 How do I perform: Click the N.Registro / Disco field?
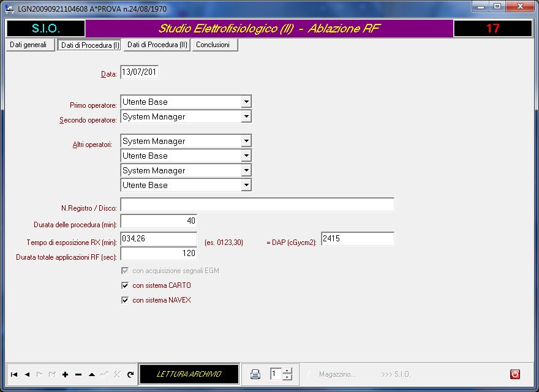pyautogui.click(x=257, y=205)
